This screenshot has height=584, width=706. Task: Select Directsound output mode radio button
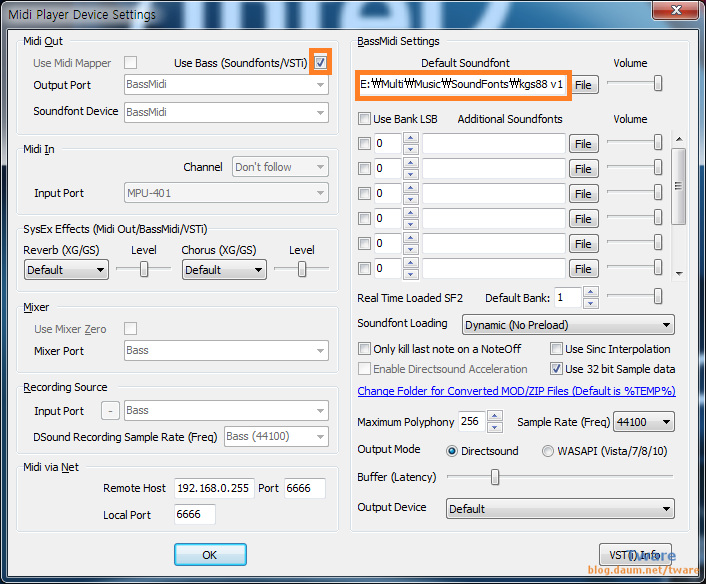click(x=452, y=451)
